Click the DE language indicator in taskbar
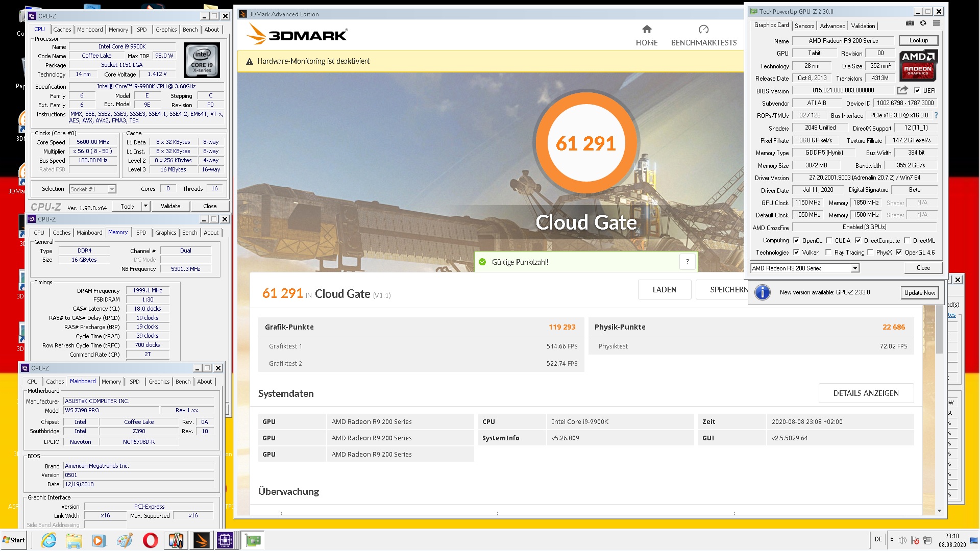Screen dimensions: 980x551 878,539
